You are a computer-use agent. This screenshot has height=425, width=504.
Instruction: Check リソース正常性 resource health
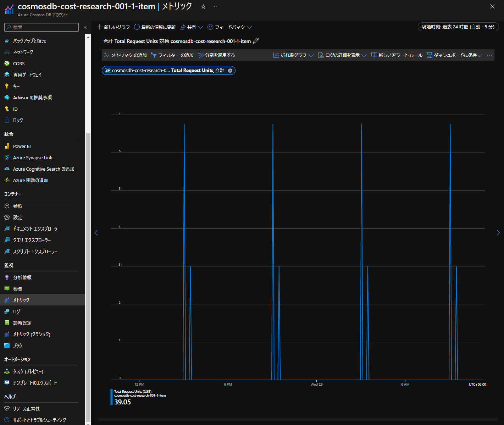pos(25,408)
